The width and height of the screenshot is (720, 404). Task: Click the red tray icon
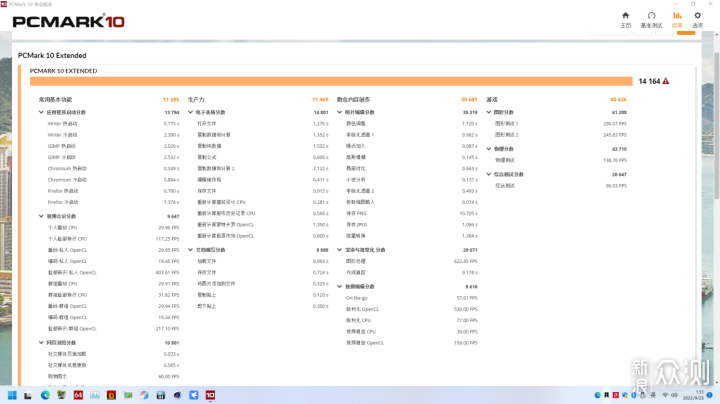tap(616, 395)
